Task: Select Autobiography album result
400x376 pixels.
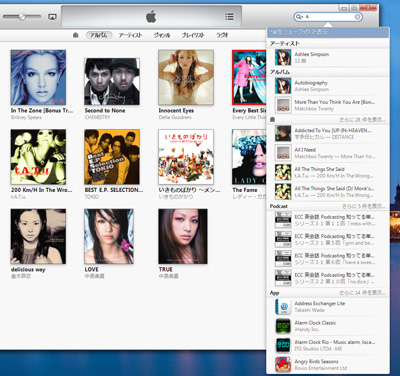Action: (x=328, y=86)
